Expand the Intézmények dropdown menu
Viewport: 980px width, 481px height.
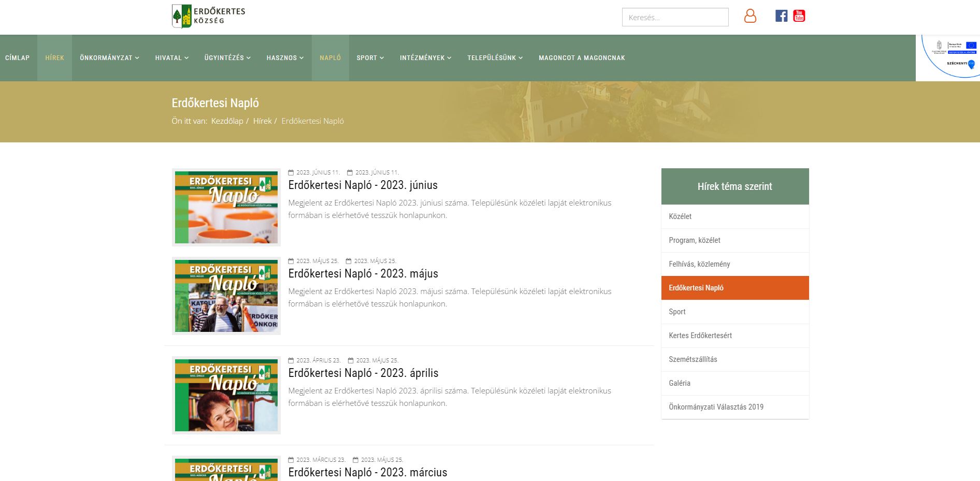425,58
